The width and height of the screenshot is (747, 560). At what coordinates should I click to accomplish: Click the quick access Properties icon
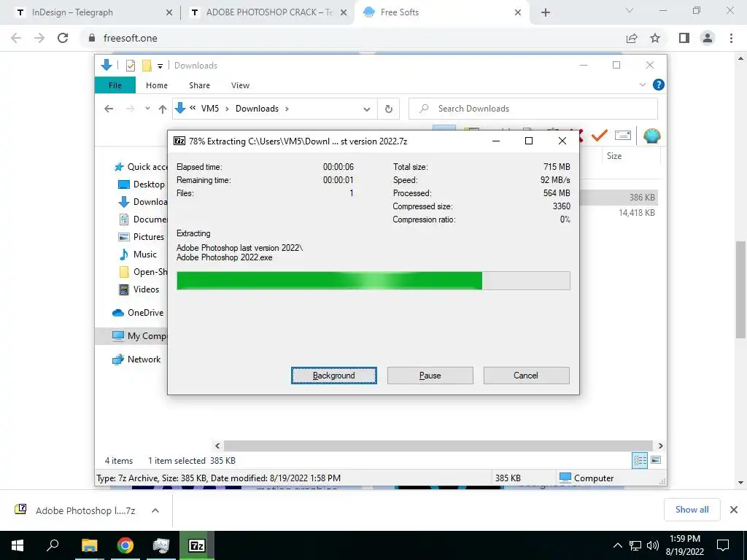pyautogui.click(x=131, y=66)
